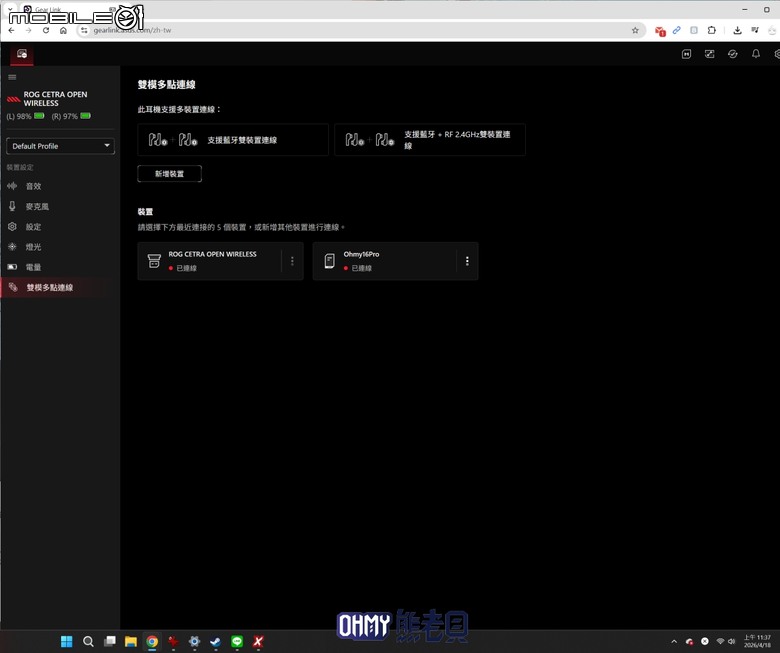
Task: Click the ROG CETRA OPEN WIRELESS sidebar title
Action: coord(55,98)
